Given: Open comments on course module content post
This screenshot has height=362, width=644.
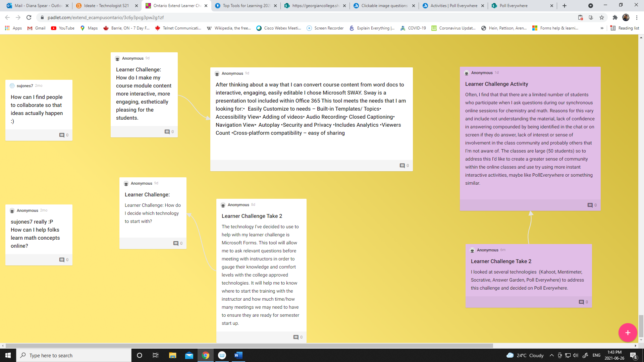Looking at the screenshot, I should coord(169,132).
